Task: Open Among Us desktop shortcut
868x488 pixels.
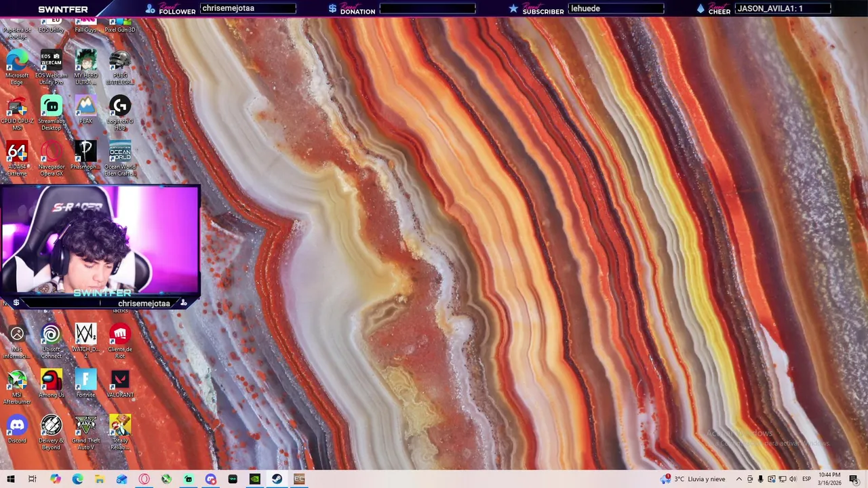Action: pyautogui.click(x=52, y=384)
